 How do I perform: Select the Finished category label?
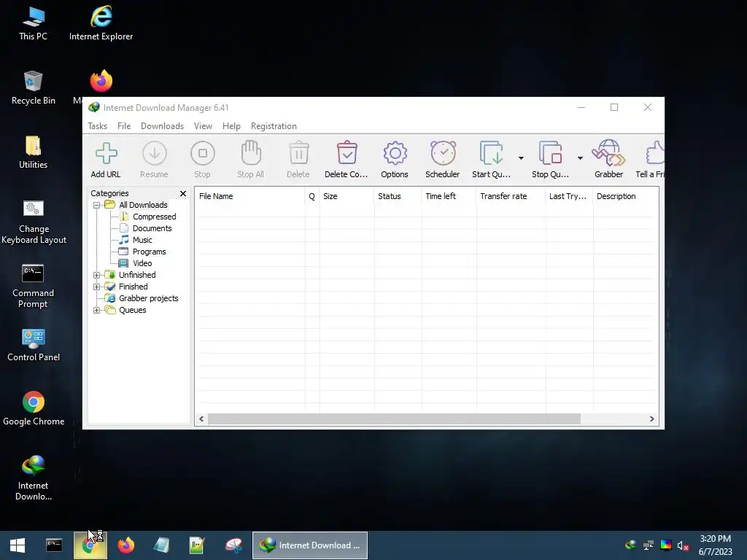pos(133,287)
